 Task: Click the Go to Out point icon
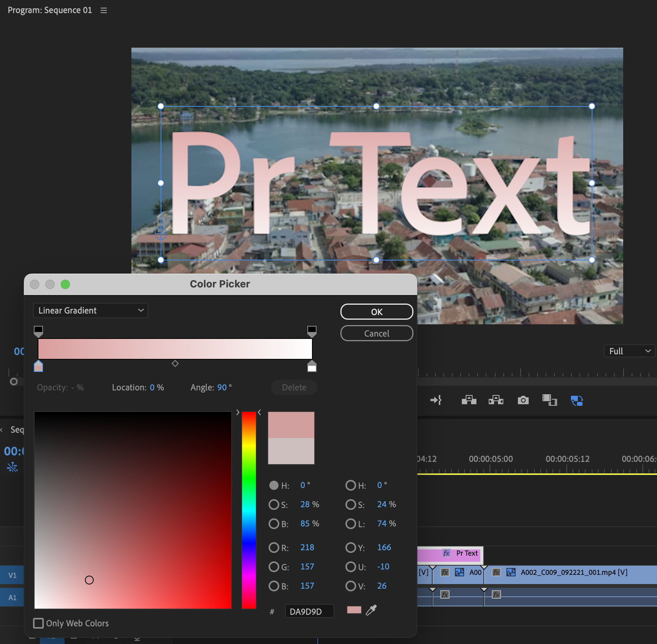point(436,400)
